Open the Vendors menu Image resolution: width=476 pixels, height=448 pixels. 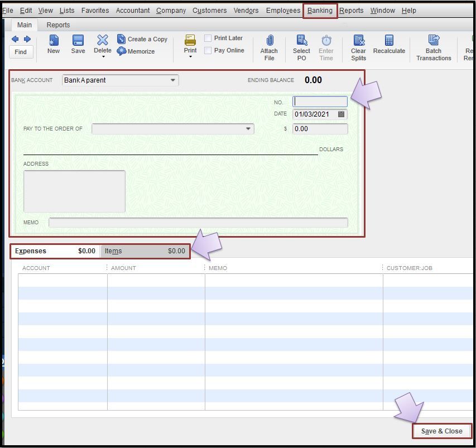click(246, 10)
